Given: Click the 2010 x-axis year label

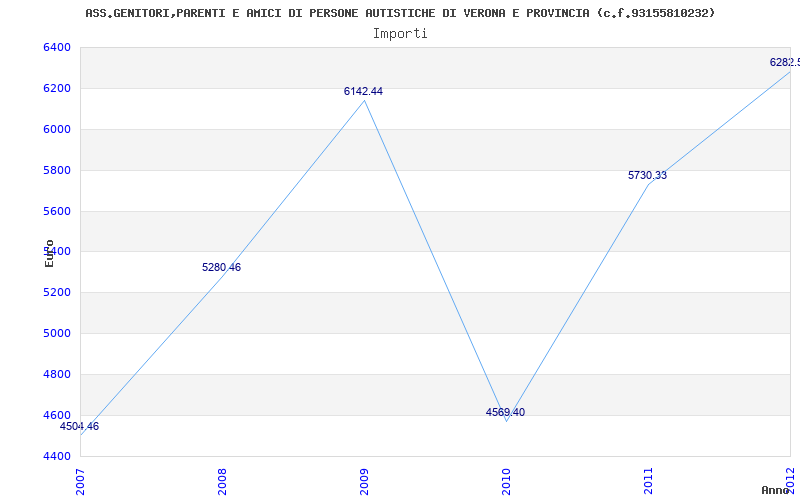Looking at the screenshot, I should point(506,481).
